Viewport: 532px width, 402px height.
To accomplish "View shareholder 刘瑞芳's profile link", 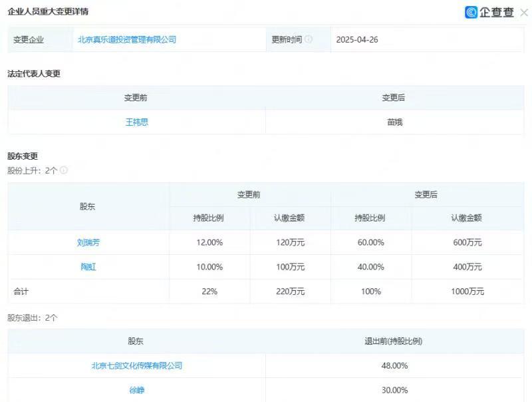I will [88, 242].
